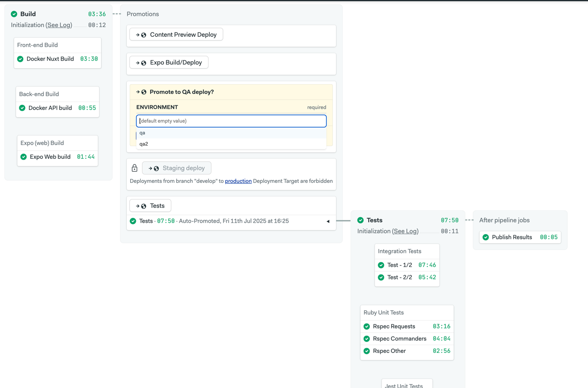Click the check icon beside Publish Results

[x=485, y=237]
